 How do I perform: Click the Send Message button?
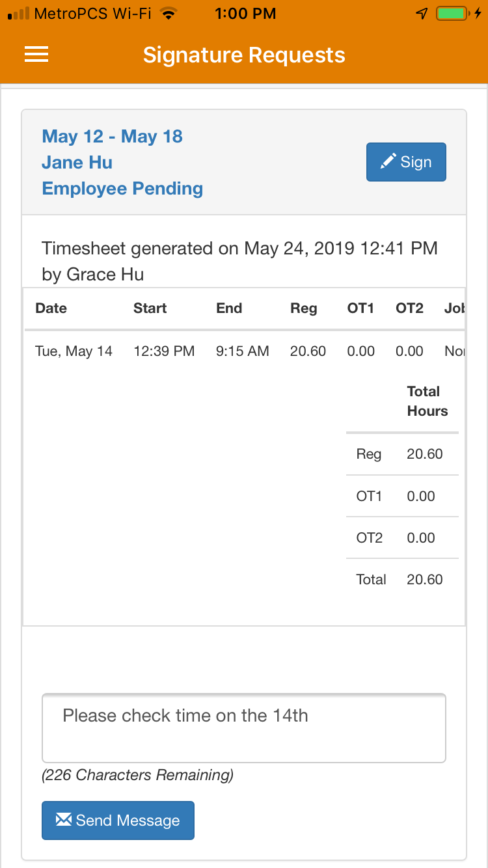tap(118, 821)
